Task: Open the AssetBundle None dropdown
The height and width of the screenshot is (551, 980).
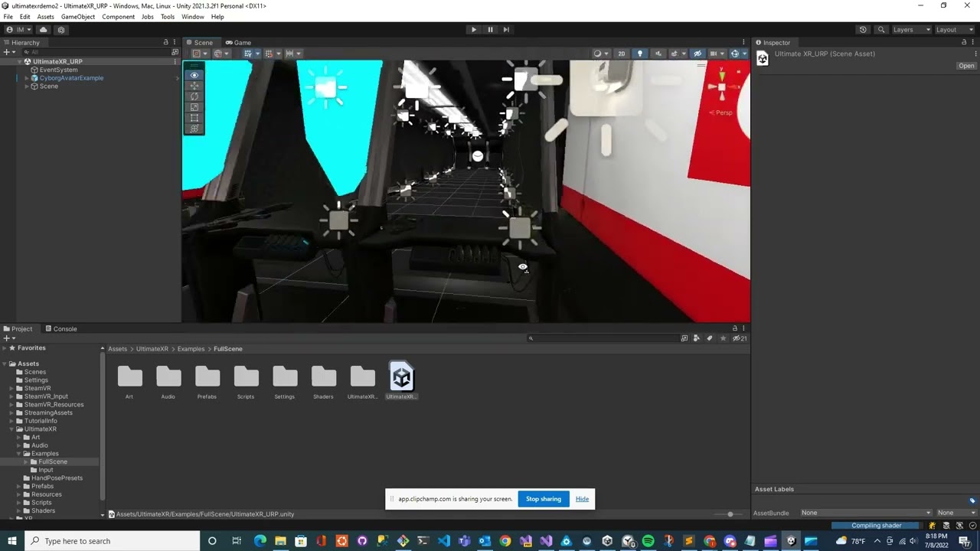Action: (866, 513)
